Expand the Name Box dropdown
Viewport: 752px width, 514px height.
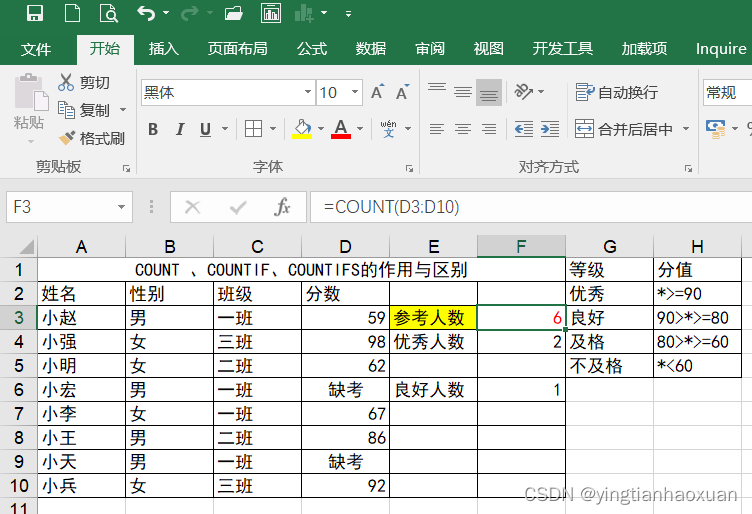121,207
